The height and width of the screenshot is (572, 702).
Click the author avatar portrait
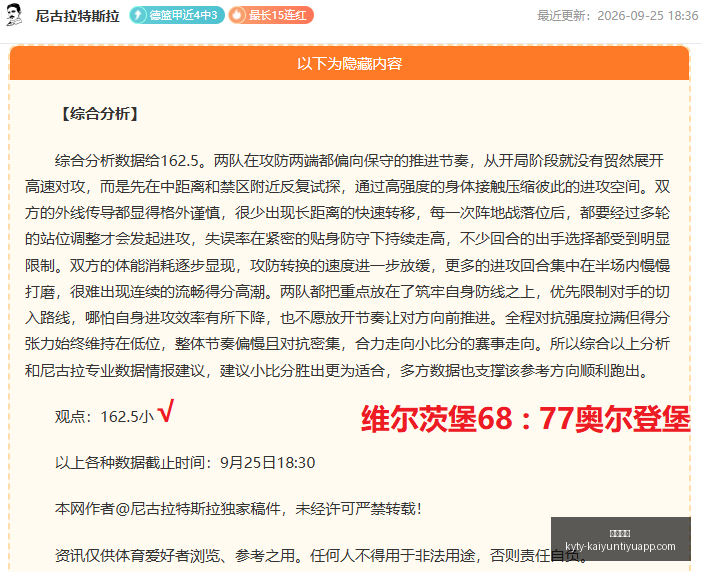coord(14,15)
